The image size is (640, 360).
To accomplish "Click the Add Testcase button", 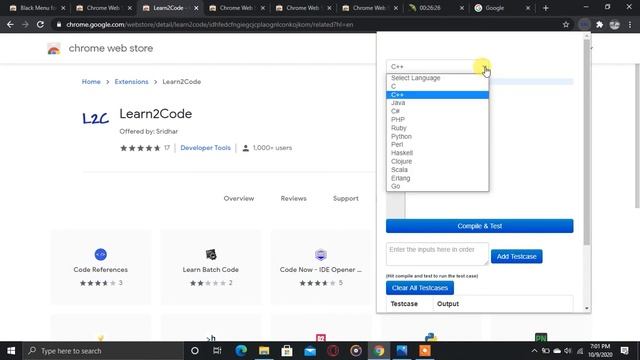I will pyautogui.click(x=517, y=256).
